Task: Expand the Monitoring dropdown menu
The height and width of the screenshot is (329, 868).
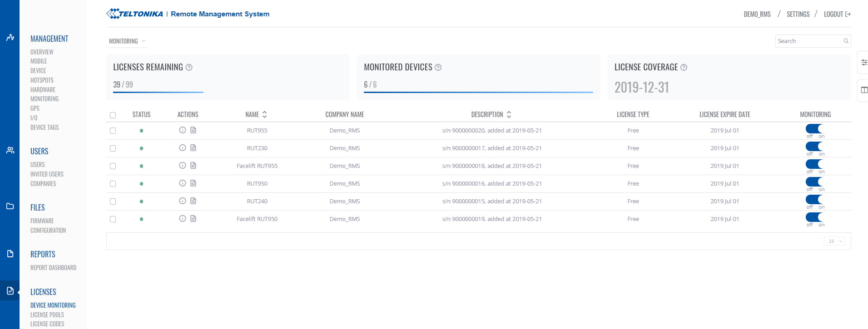Action: (127, 41)
